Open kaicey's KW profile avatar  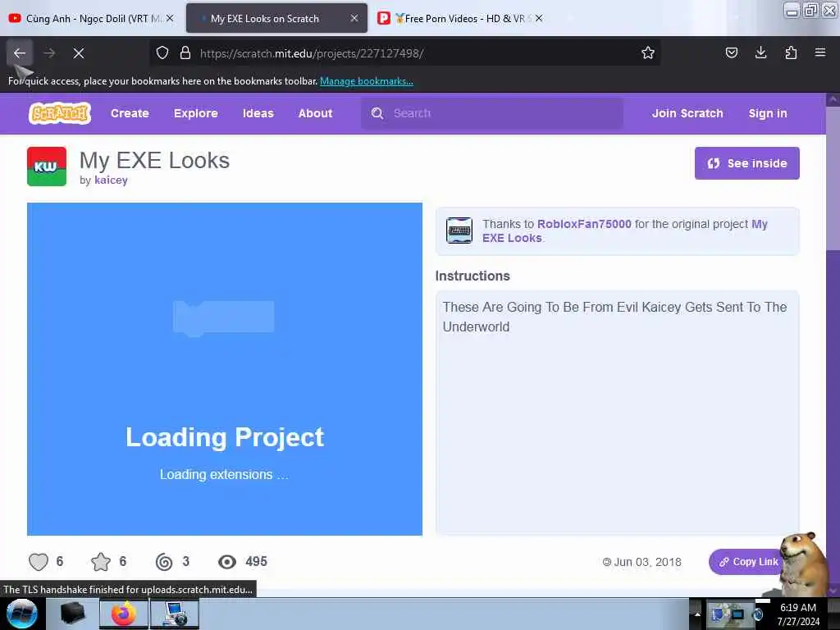click(47, 167)
